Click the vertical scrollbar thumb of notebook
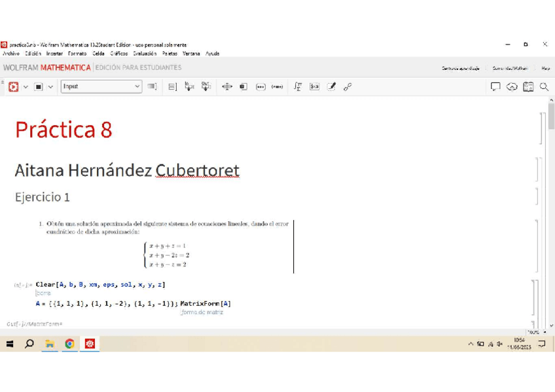Image resolution: width=555 pixels, height=392 pixels. click(x=551, y=116)
